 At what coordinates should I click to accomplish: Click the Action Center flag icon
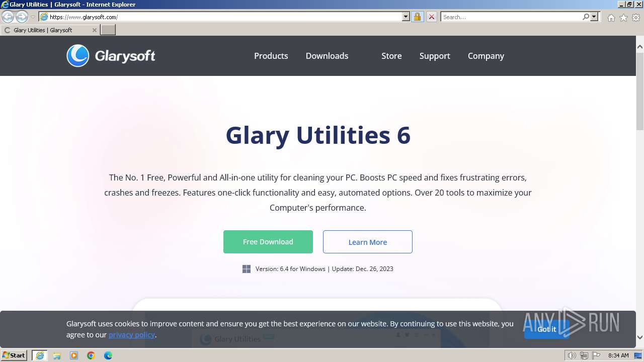tap(596, 355)
